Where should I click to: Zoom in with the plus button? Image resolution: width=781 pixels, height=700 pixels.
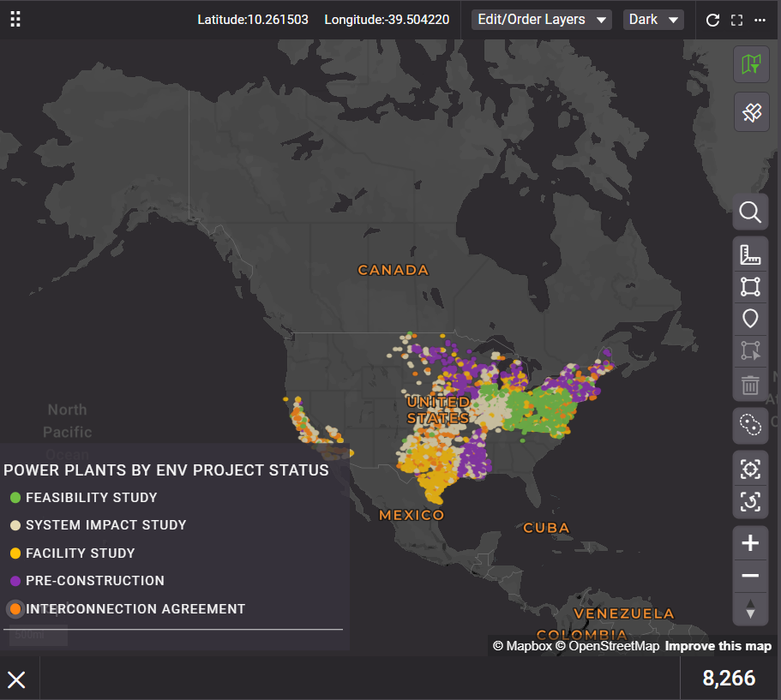(750, 543)
